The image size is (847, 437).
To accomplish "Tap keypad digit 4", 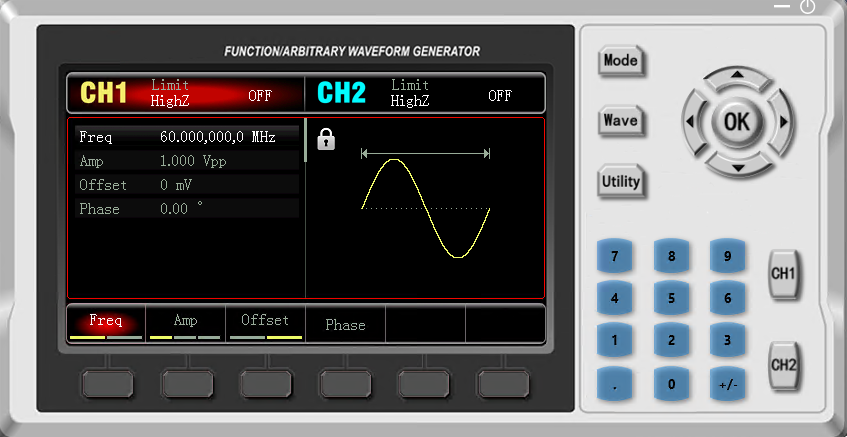I will (615, 298).
